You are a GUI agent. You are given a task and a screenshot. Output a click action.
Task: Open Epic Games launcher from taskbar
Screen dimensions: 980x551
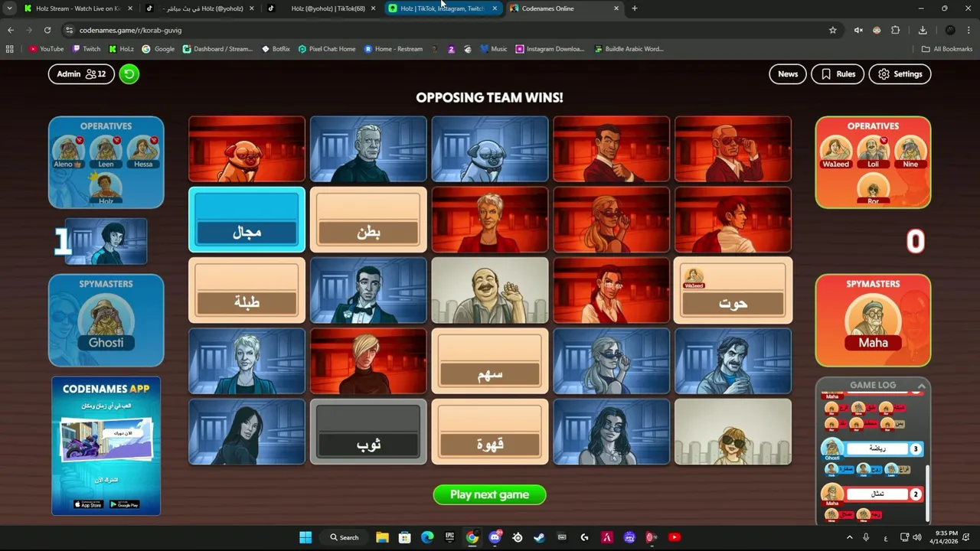pos(449,537)
